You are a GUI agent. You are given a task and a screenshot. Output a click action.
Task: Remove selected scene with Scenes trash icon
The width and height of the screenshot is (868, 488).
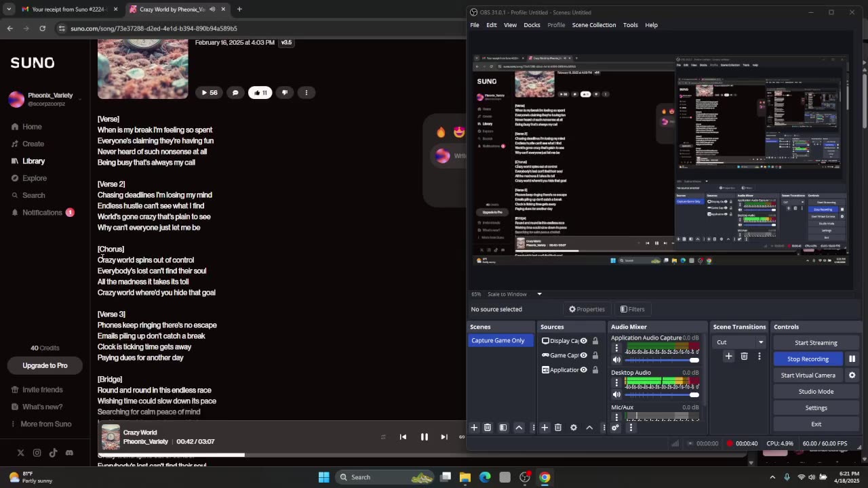pos(488,428)
